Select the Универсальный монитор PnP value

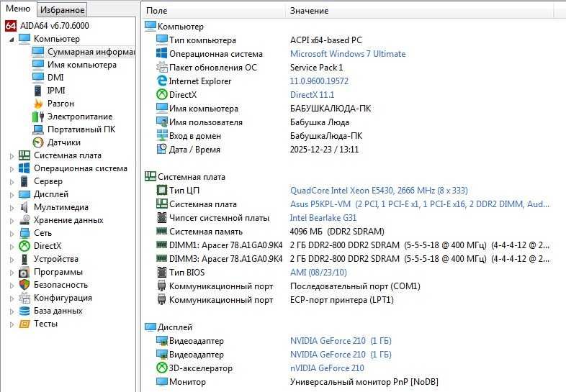(364, 382)
